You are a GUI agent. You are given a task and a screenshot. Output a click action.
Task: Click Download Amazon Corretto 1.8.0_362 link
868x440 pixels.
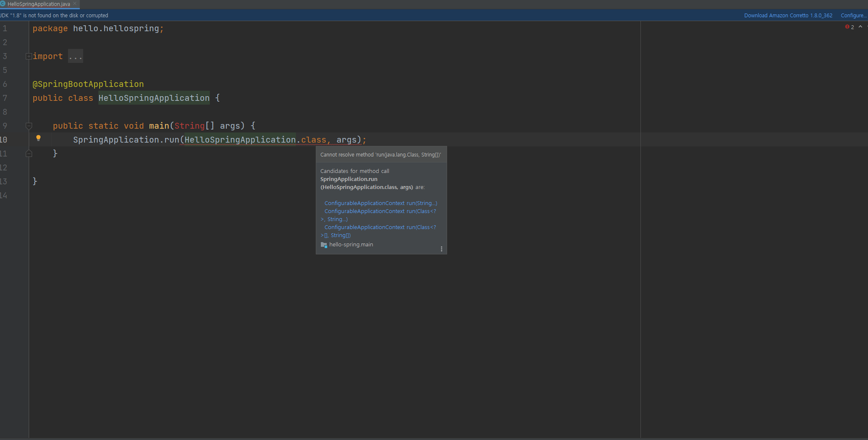tap(788, 16)
